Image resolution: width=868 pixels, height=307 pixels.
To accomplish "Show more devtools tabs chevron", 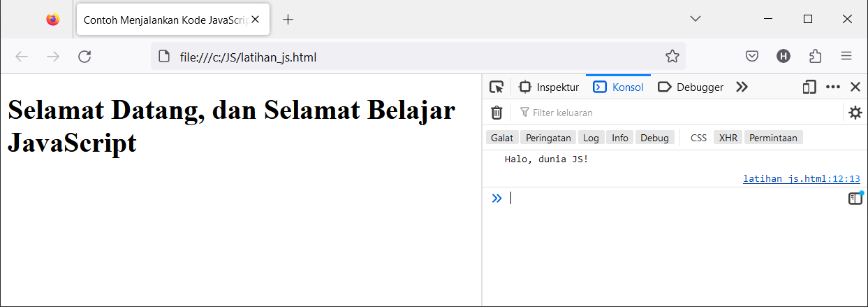I will pos(742,87).
